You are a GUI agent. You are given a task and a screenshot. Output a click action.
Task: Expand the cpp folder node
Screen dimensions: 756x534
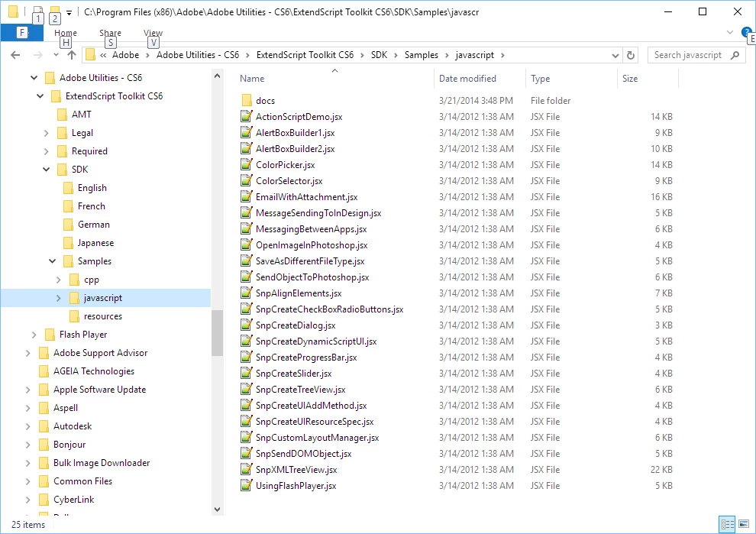coord(58,280)
